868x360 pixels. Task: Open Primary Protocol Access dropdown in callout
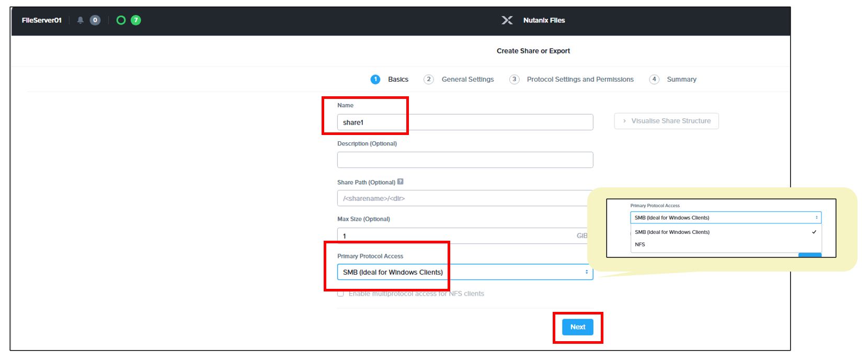[726, 218]
